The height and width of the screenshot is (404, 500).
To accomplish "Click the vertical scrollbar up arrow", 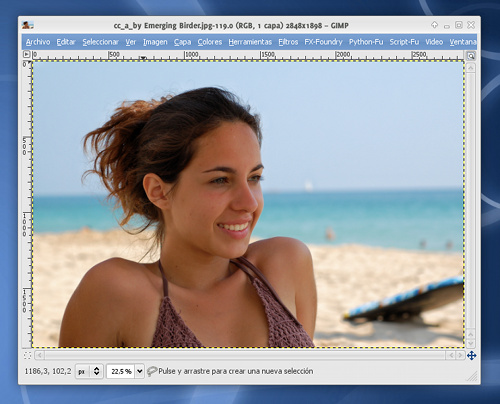I will coord(470,68).
